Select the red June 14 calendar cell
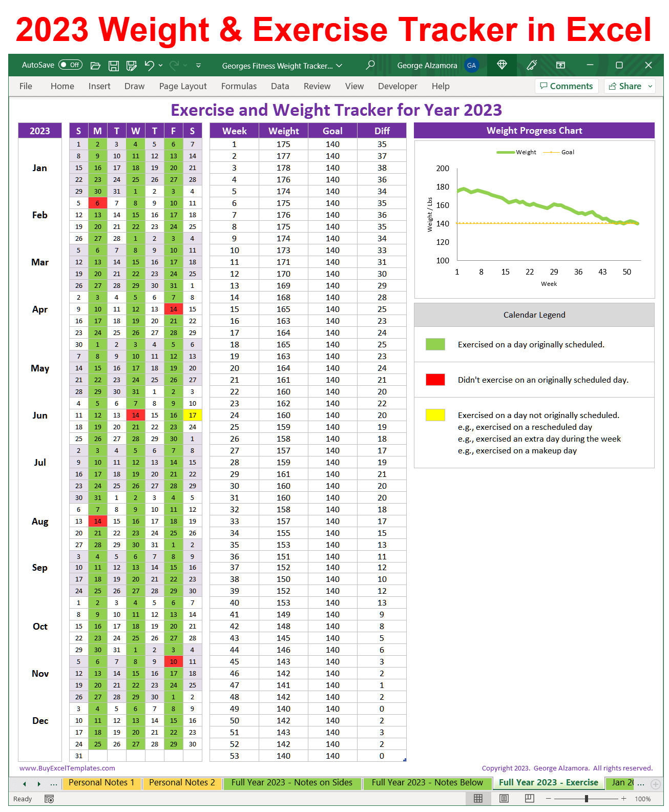Viewport: 669px width, 812px height. [136, 415]
